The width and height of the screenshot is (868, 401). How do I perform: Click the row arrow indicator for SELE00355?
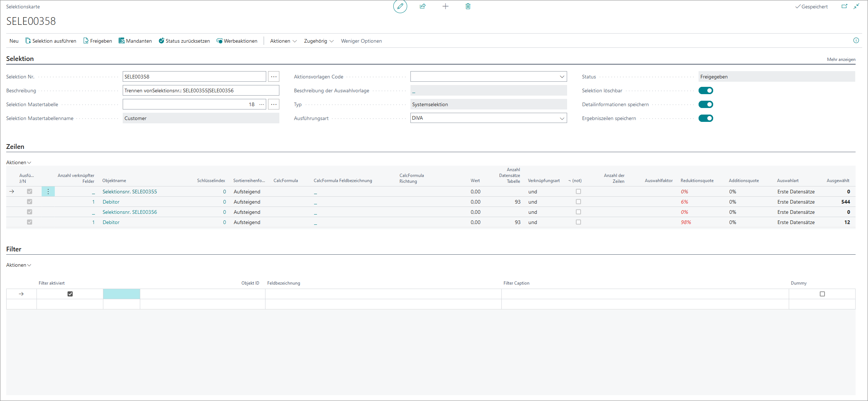(x=12, y=192)
